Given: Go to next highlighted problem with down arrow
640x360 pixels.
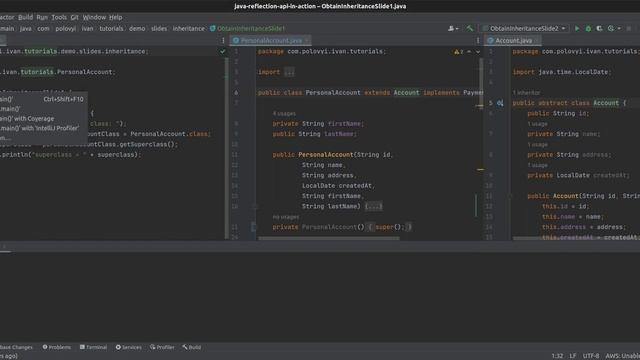Looking at the screenshot, I should pyautogui.click(x=478, y=52).
